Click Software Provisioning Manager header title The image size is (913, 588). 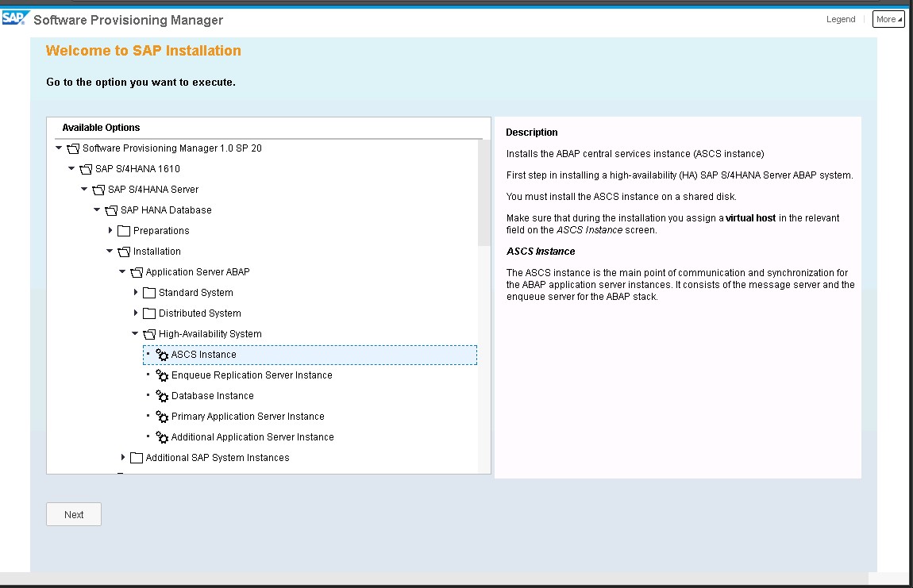coord(128,20)
